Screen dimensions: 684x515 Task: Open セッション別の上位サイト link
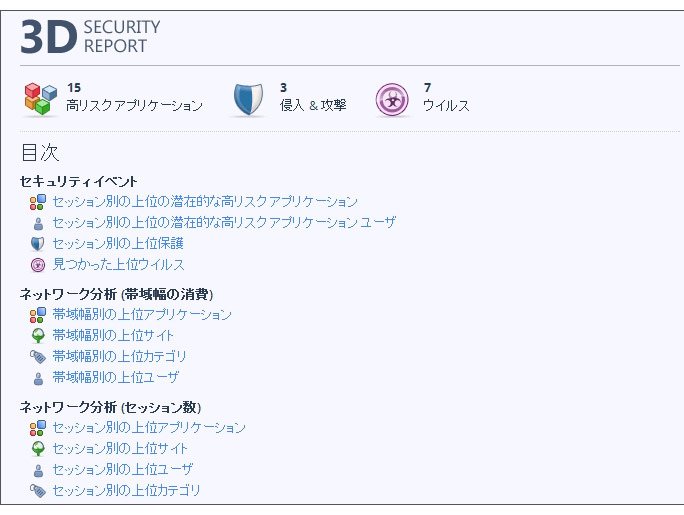pos(120,448)
